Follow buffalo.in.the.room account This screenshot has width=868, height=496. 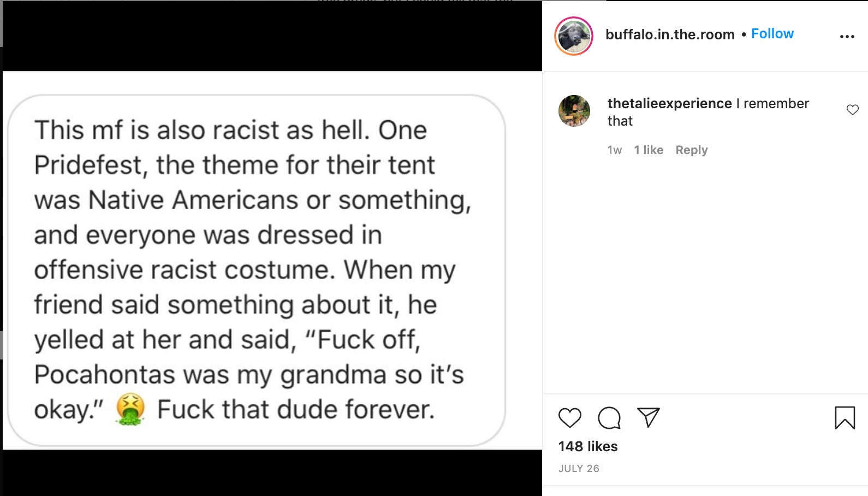pyautogui.click(x=772, y=34)
